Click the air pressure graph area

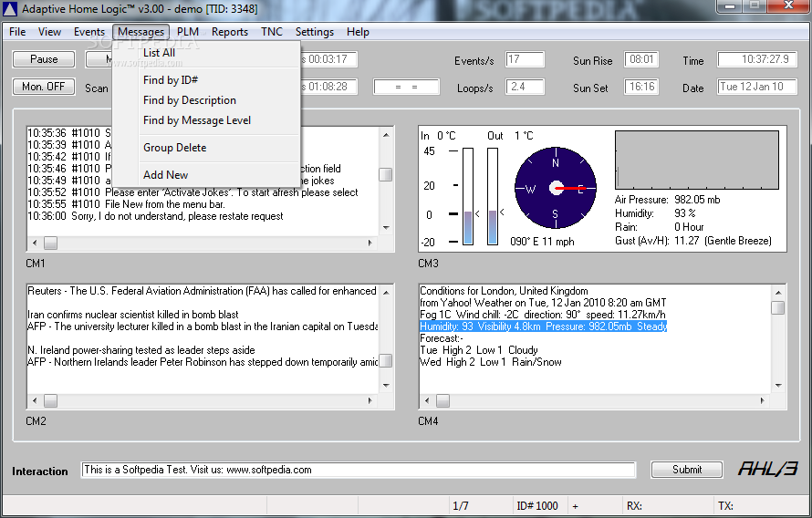[x=697, y=160]
